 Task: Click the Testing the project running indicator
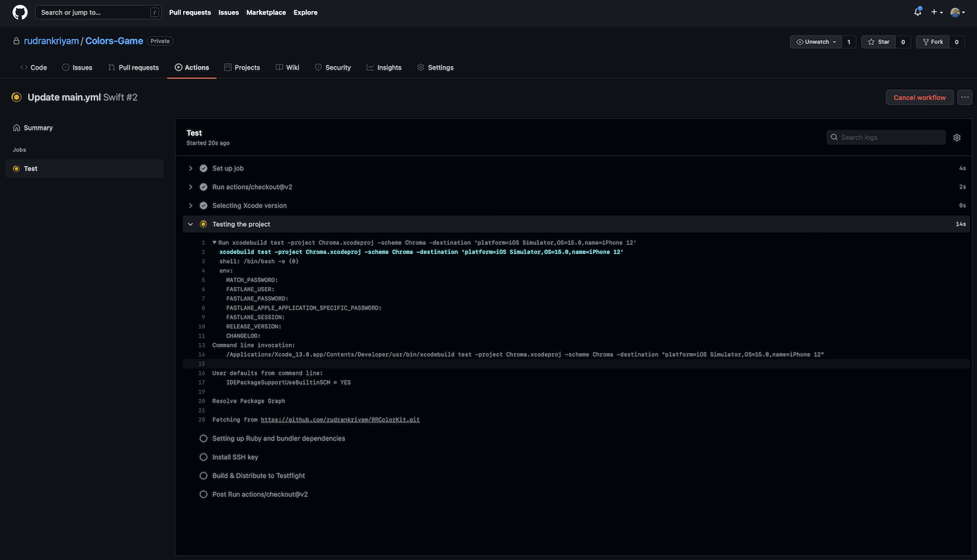coord(203,224)
